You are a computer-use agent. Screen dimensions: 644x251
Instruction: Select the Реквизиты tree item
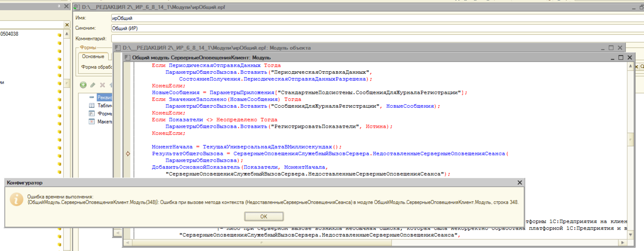[x=104, y=97]
